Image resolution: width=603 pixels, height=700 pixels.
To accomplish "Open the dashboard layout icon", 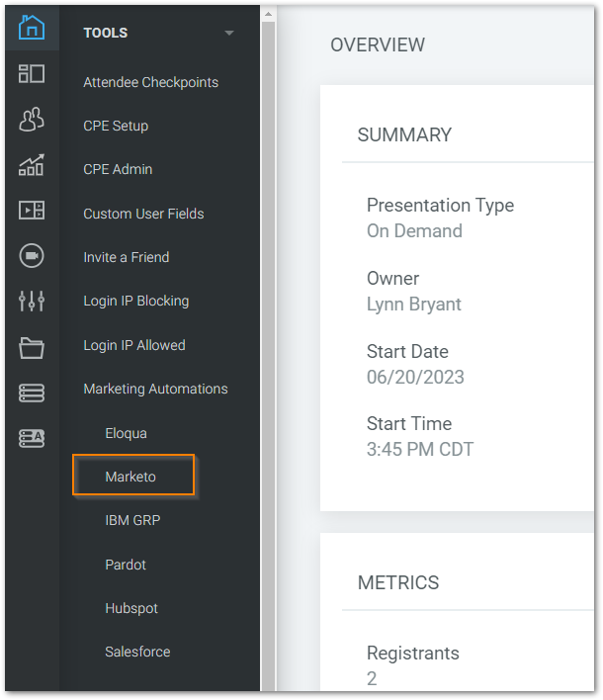I will coord(32,74).
